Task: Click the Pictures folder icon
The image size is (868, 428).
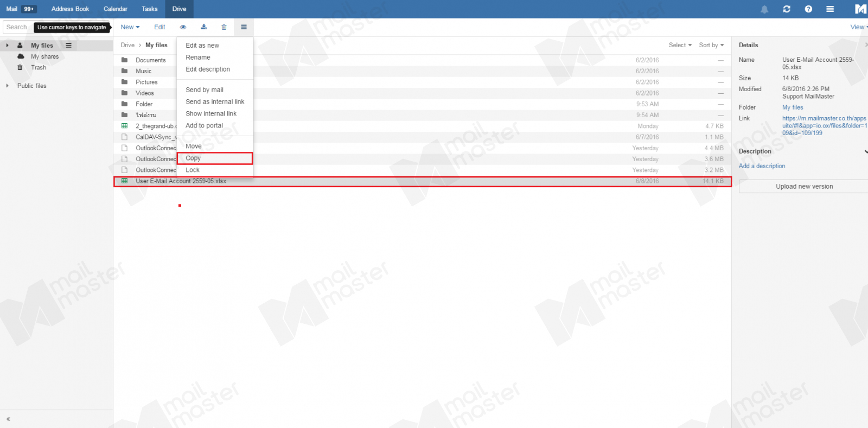Action: [124, 82]
